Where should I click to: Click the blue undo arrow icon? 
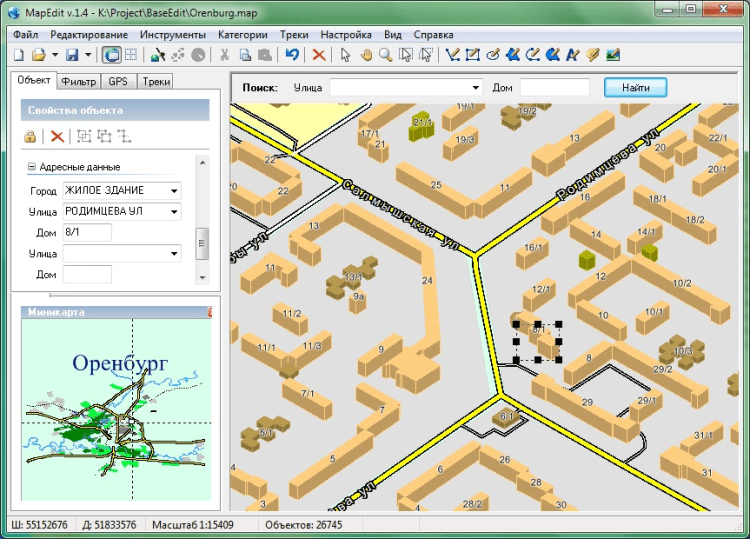coord(291,55)
